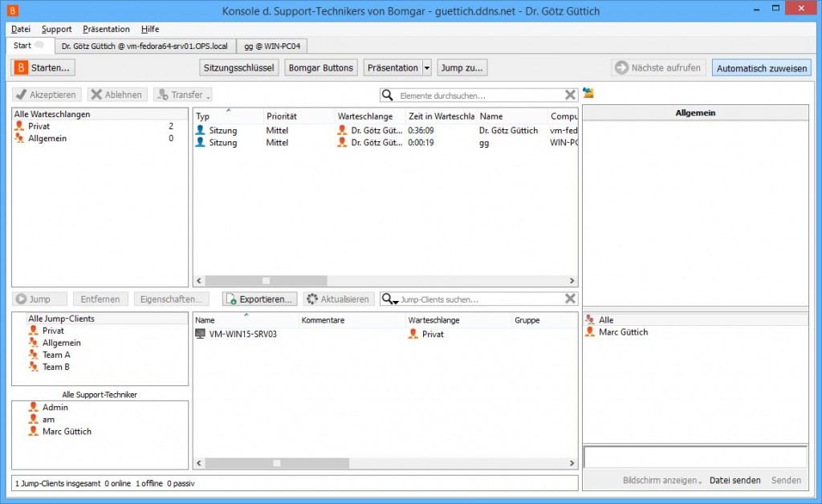The image size is (822, 504).
Task: Click the Sitzungsschlüssel button
Action: [x=237, y=67]
